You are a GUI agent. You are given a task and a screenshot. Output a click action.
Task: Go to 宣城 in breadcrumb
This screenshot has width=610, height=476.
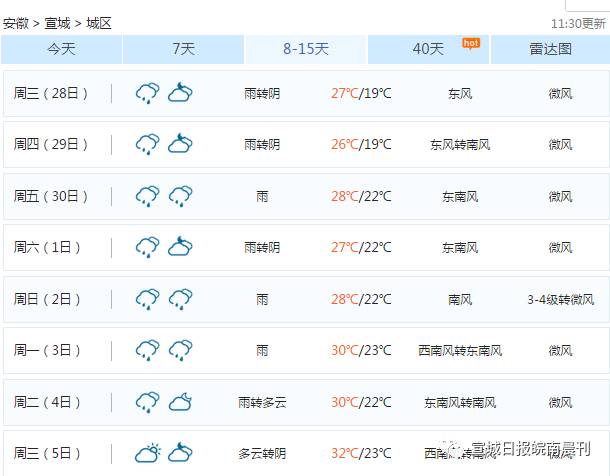click(57, 23)
